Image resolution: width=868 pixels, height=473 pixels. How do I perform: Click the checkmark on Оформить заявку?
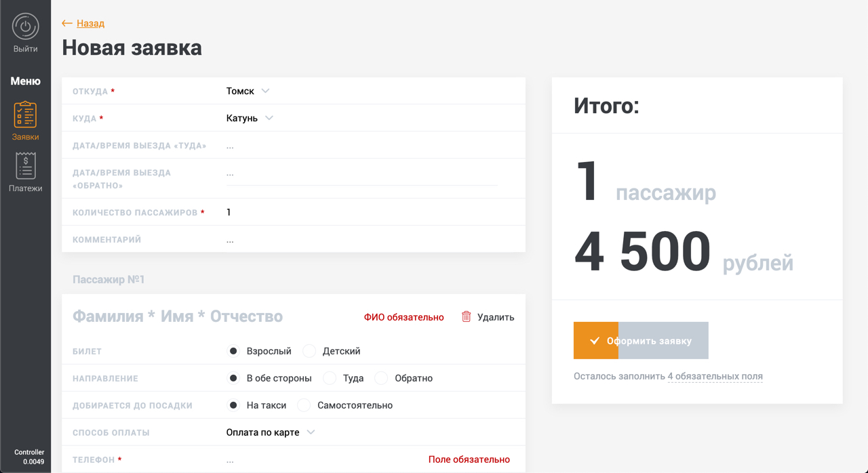[x=595, y=341]
